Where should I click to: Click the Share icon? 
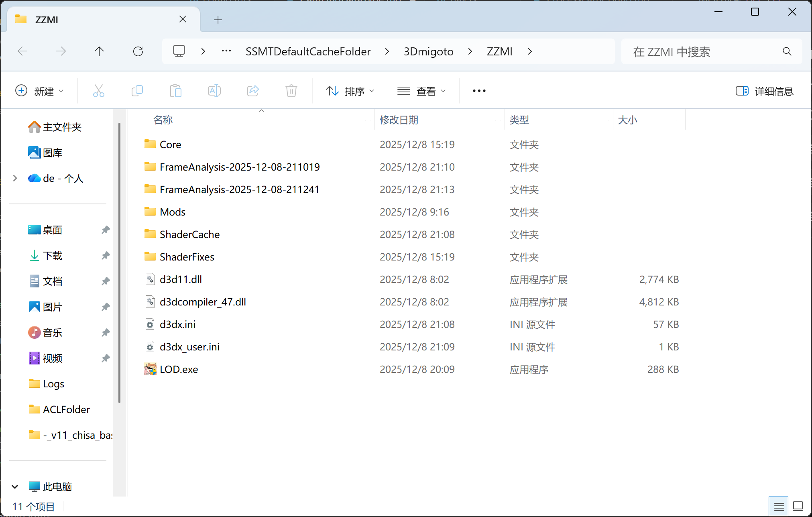[253, 91]
